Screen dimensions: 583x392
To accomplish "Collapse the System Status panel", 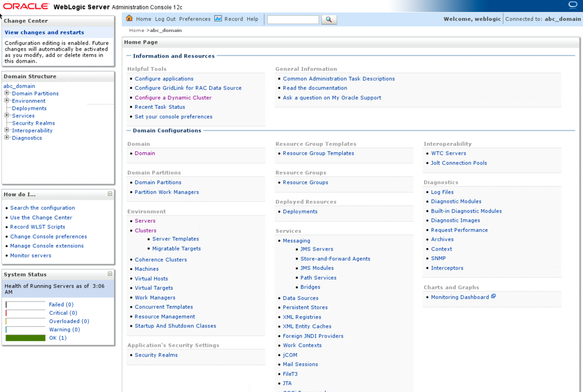I will point(110,274).
